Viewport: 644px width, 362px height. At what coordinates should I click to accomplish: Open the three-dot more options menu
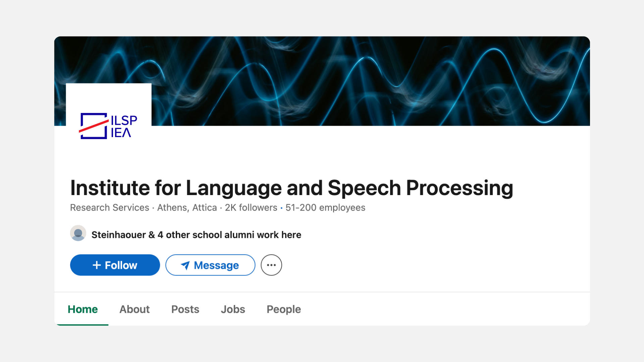coord(271,265)
